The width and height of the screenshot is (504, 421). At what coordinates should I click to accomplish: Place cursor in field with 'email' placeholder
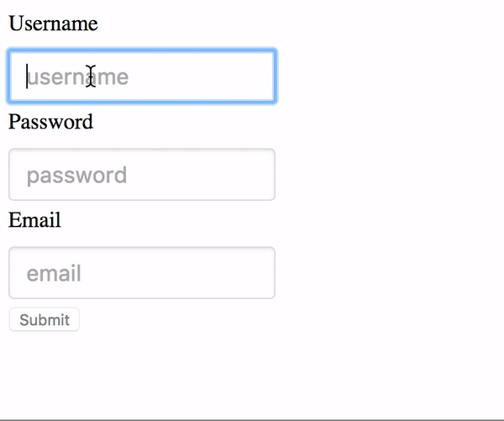pos(142,273)
